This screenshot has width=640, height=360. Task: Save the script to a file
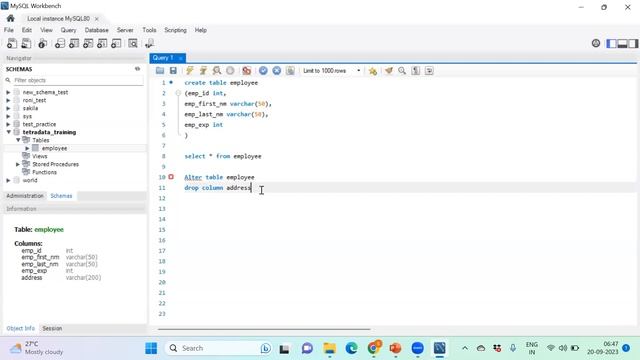(173, 71)
